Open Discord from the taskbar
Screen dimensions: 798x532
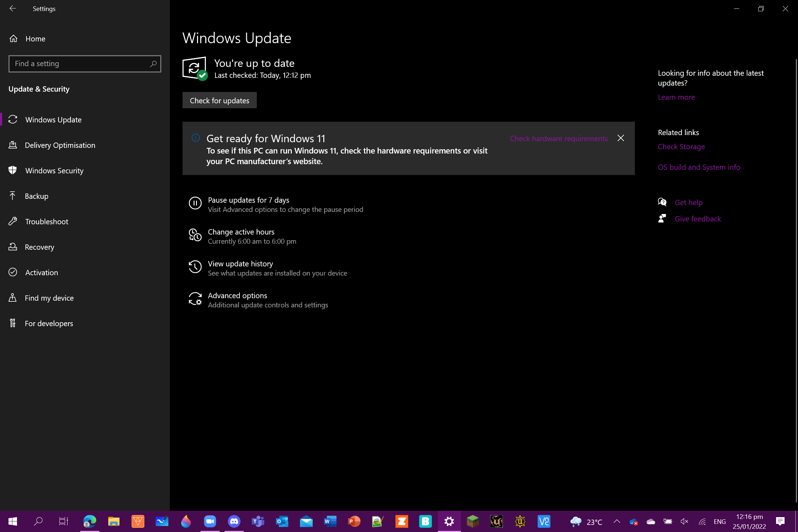click(234, 521)
